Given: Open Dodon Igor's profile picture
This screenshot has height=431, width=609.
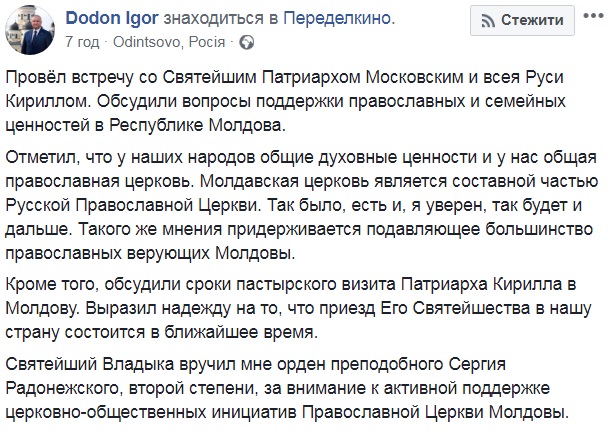Looking at the screenshot, I should pyautogui.click(x=30, y=30).
